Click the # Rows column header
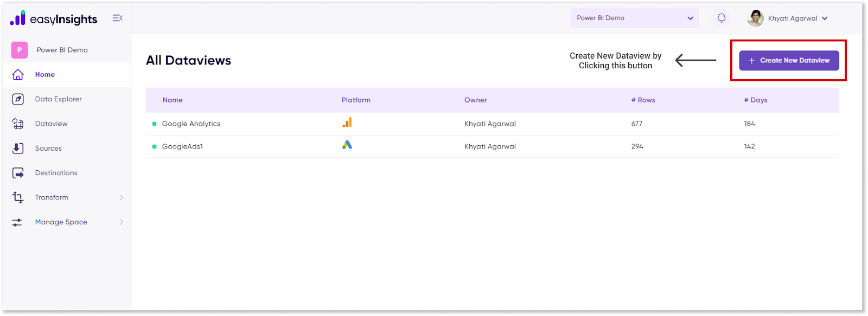 [x=643, y=100]
